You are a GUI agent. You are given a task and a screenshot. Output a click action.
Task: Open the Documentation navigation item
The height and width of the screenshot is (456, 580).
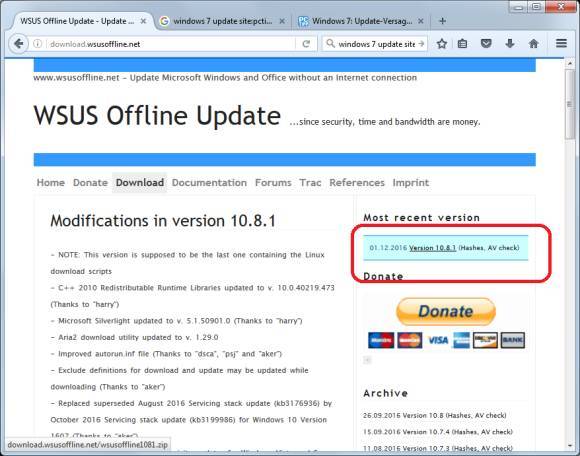point(209,183)
